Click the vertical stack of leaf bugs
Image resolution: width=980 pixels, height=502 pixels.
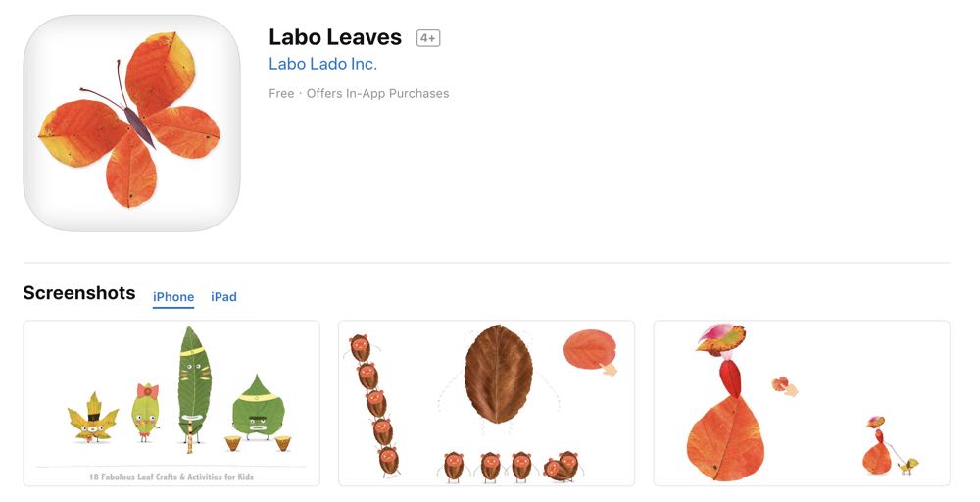coord(373,406)
